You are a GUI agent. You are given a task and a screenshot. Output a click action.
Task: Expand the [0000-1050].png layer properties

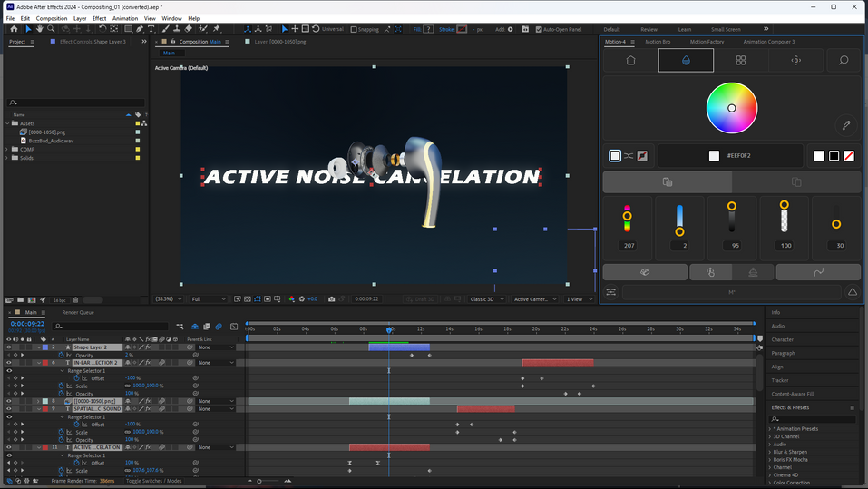coord(39,401)
